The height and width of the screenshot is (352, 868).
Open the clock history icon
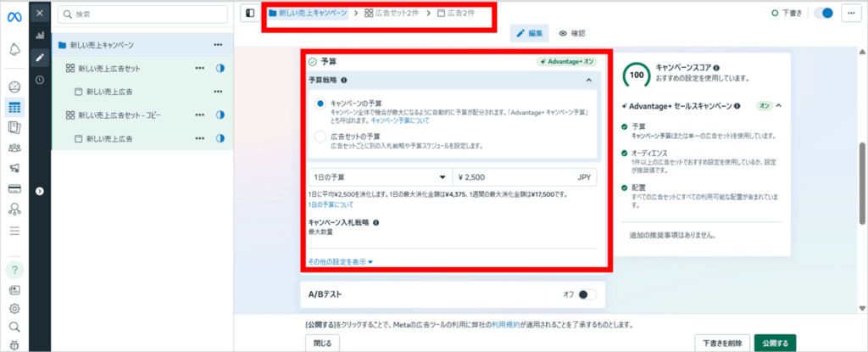(x=39, y=80)
